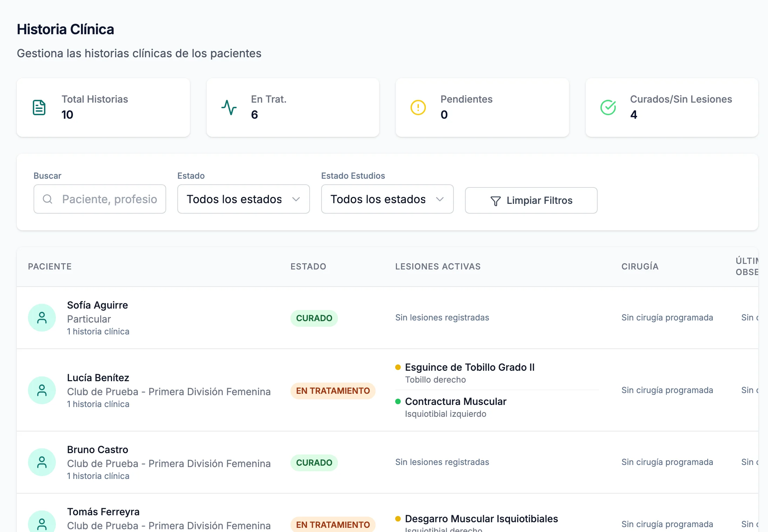Click the Limpiar Filtros button
Screen dimensions: 768x532
pos(531,200)
